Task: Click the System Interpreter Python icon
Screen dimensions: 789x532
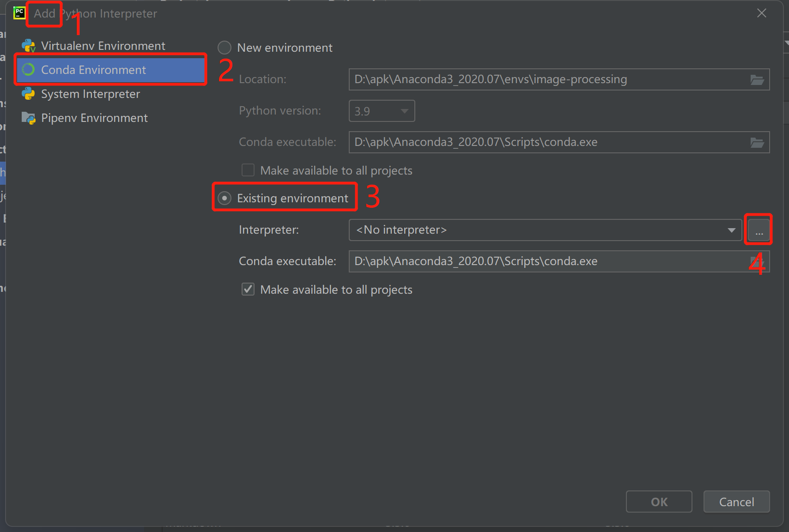Action: pyautogui.click(x=29, y=94)
